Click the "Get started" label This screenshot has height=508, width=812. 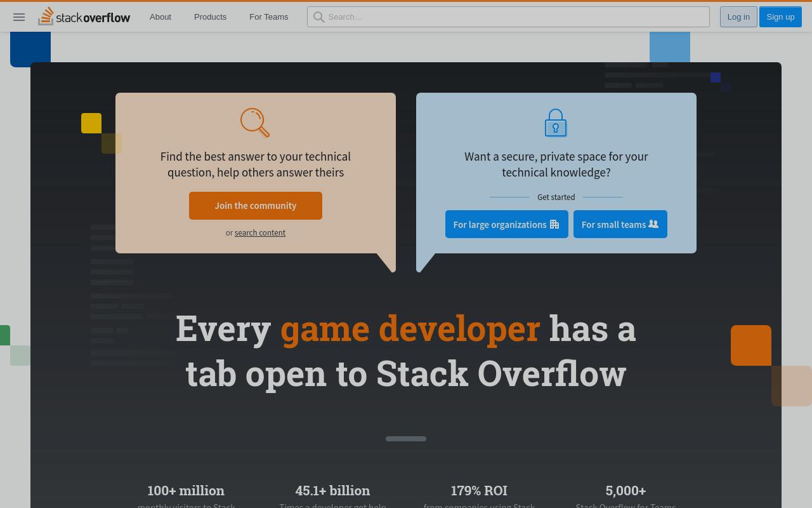point(556,197)
